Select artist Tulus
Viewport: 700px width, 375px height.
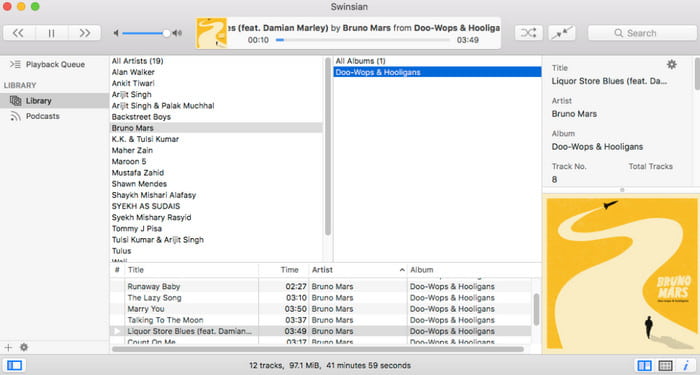pyautogui.click(x=216, y=251)
